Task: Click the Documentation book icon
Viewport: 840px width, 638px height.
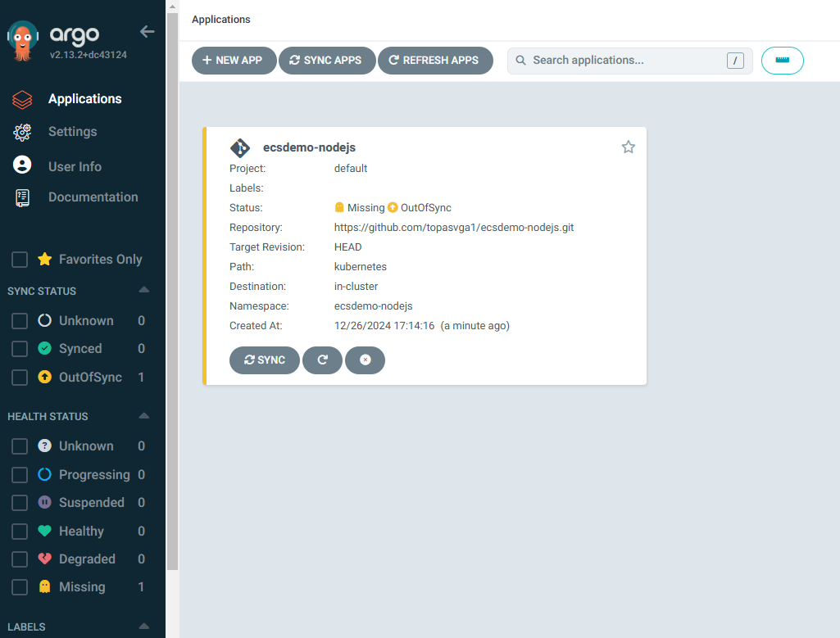Action: click(x=22, y=198)
